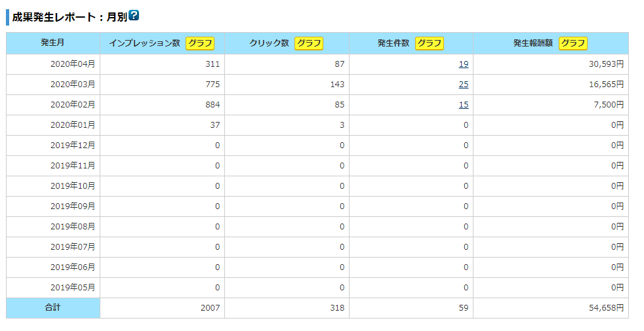
Task: Show graph for 発生報酬額
Action: tap(573, 43)
